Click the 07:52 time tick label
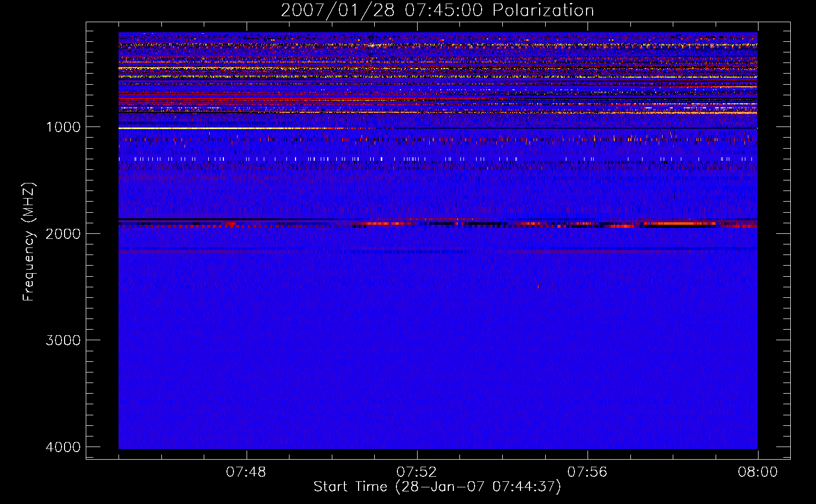Screen dimensions: 816x504 [x=417, y=472]
